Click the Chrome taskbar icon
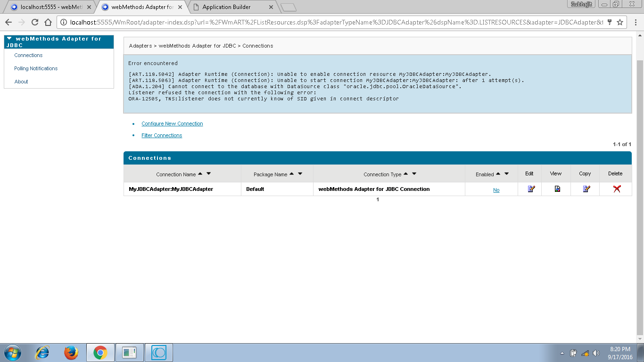 tap(100, 353)
